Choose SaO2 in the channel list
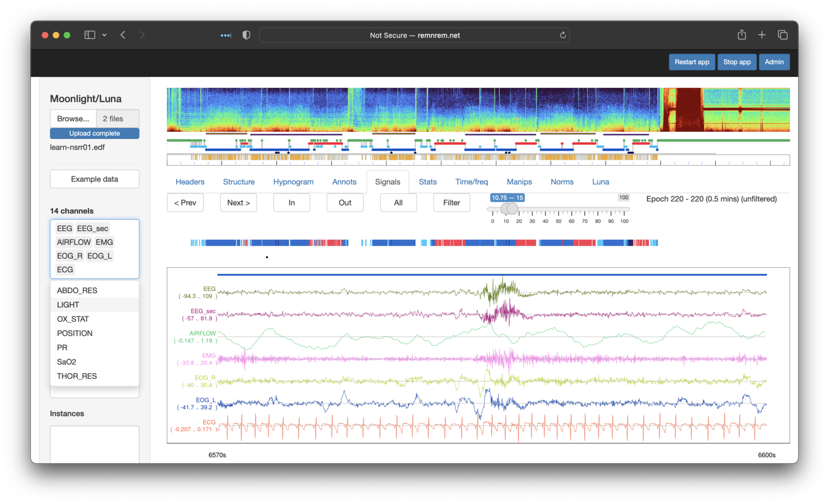This screenshot has height=504, width=829. pos(66,362)
